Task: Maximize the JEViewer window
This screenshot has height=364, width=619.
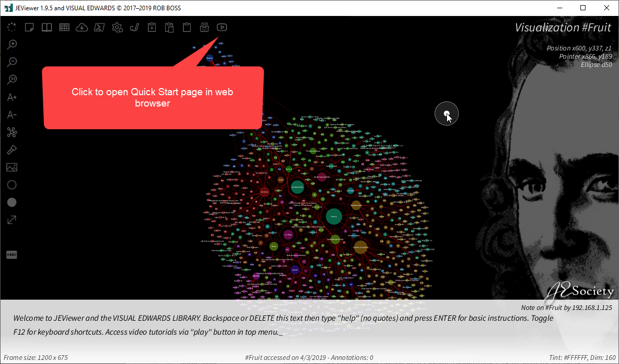Action: coord(583,8)
